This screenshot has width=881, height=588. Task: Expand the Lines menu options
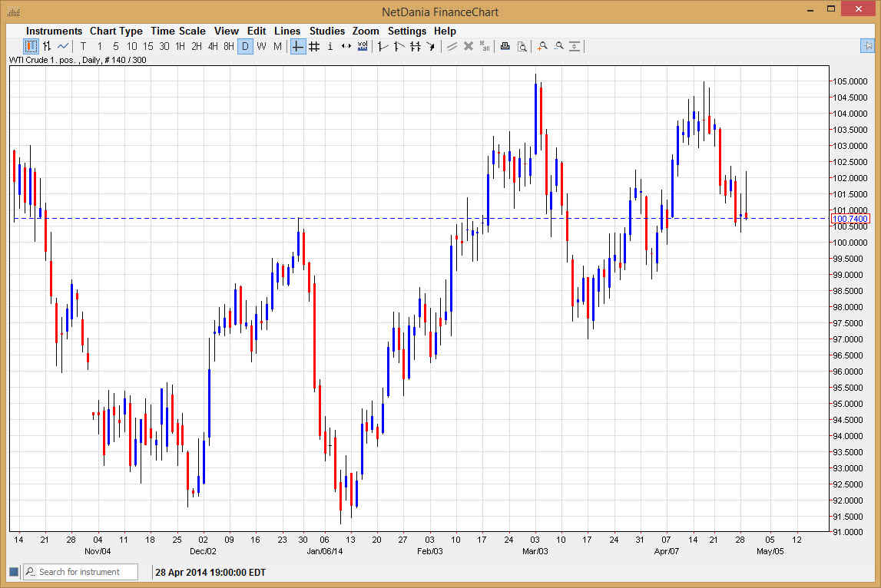tap(287, 31)
